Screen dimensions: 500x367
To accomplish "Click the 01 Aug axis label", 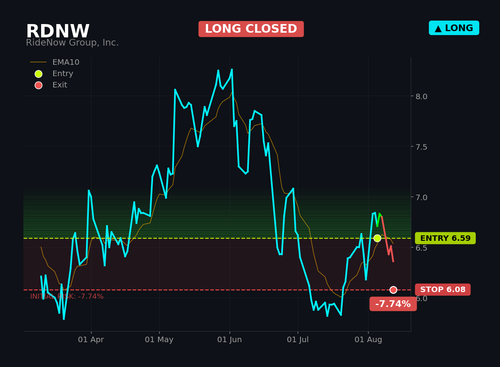I will tap(368, 340).
